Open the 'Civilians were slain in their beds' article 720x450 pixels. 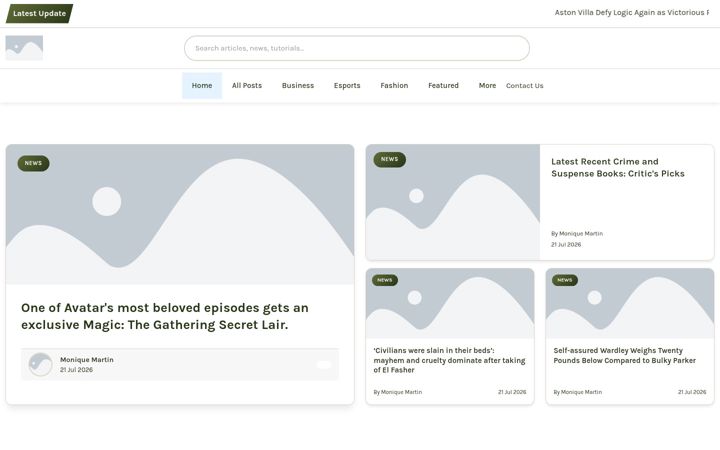click(x=449, y=360)
